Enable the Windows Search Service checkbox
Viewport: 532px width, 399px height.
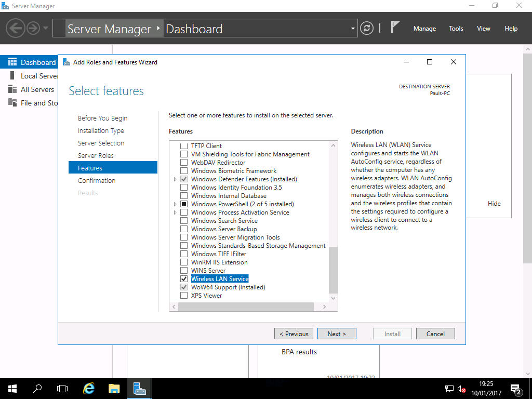pos(184,220)
